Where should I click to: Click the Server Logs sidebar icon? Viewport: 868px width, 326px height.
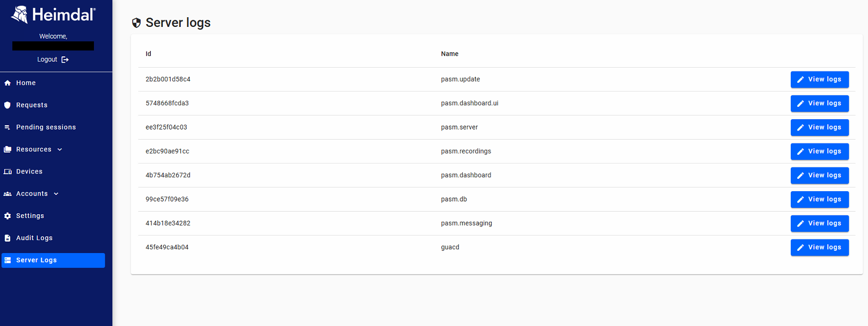pos(8,260)
